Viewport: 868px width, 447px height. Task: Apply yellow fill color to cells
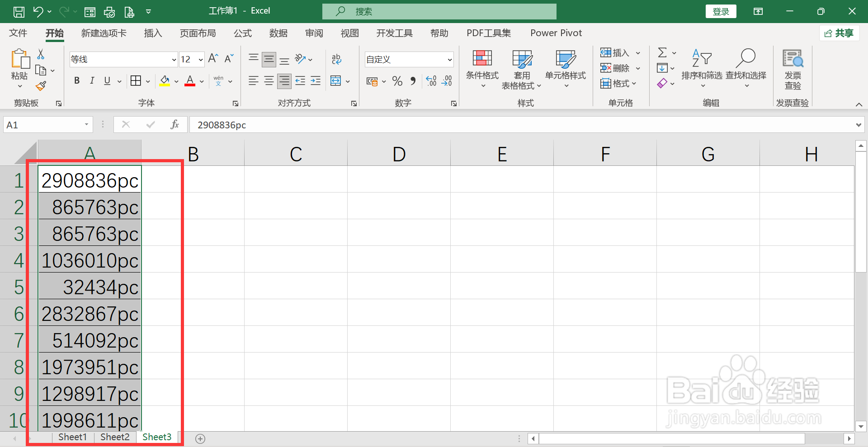pyautogui.click(x=165, y=81)
